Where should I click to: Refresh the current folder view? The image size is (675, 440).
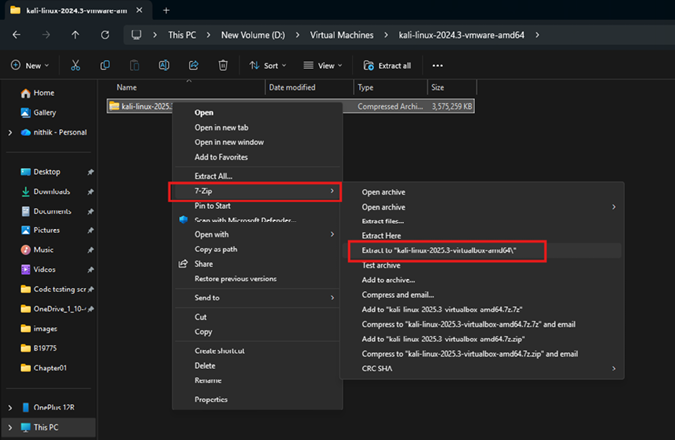pos(107,35)
